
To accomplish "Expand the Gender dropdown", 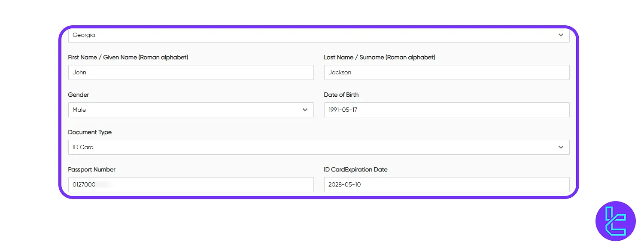I will tap(191, 110).
